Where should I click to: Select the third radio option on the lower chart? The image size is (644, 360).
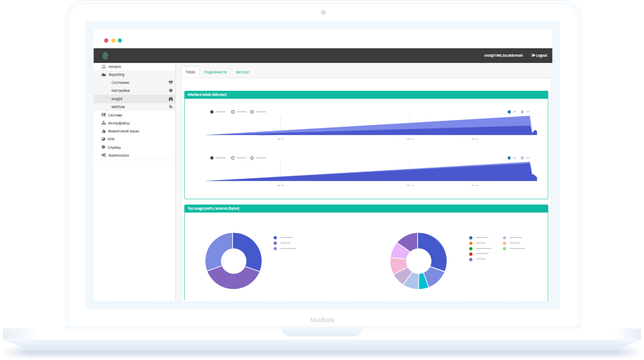coord(252,158)
